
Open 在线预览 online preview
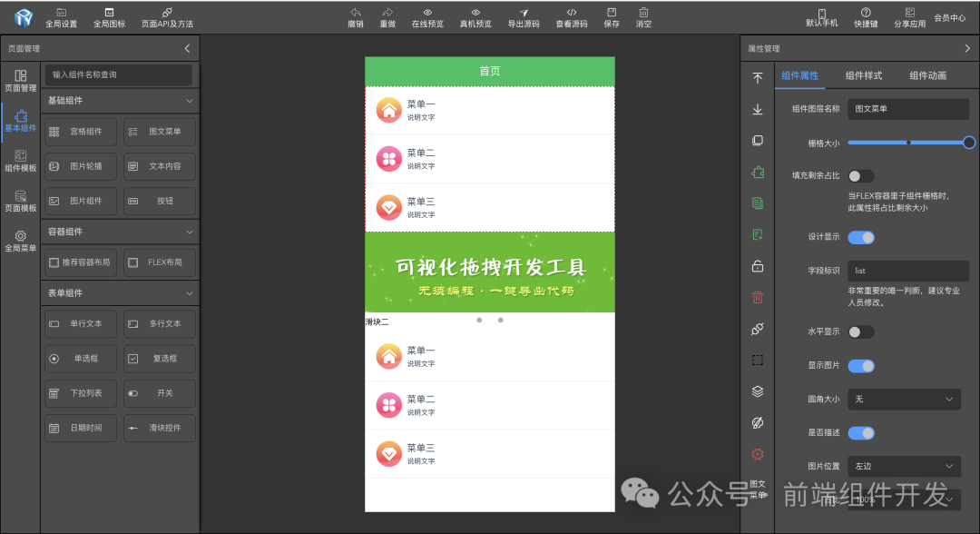pyautogui.click(x=427, y=18)
